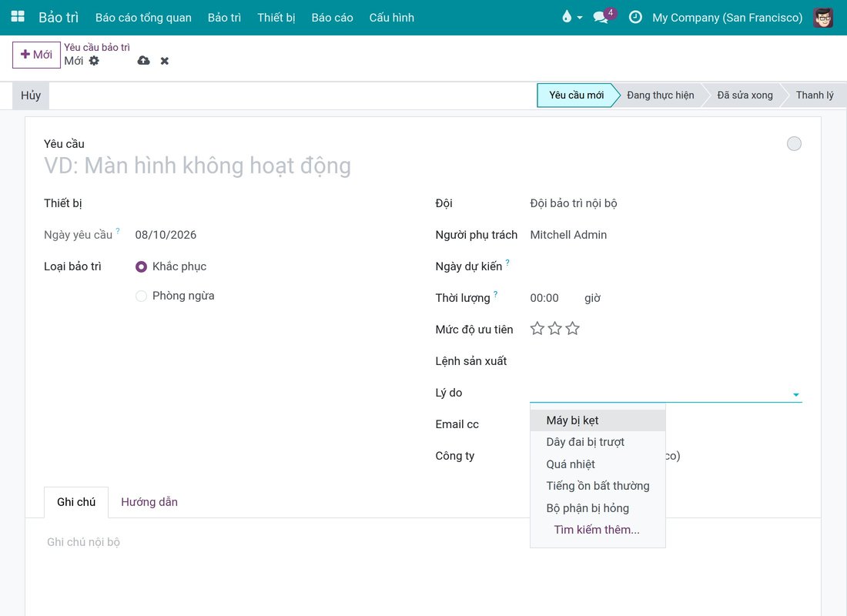
Task: Set priority to the third star
Action: click(573, 329)
